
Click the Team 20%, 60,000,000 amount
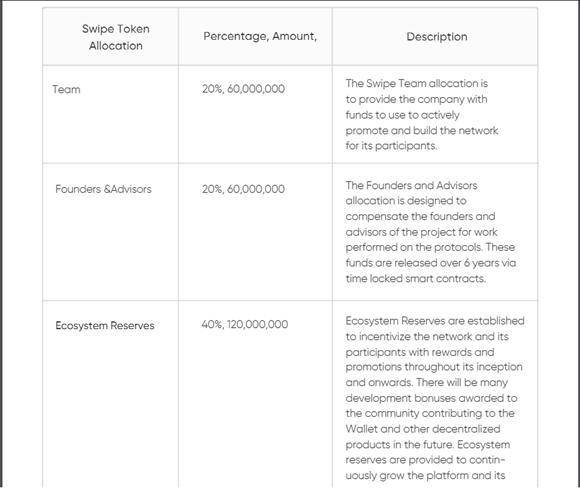(x=243, y=89)
